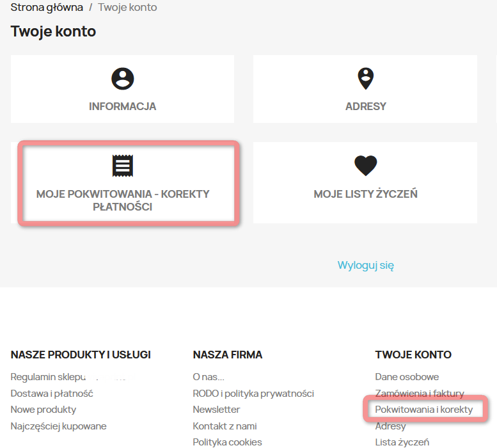Open Dostawa i płatność link
Image resolution: width=497 pixels, height=448 pixels.
[52, 393]
